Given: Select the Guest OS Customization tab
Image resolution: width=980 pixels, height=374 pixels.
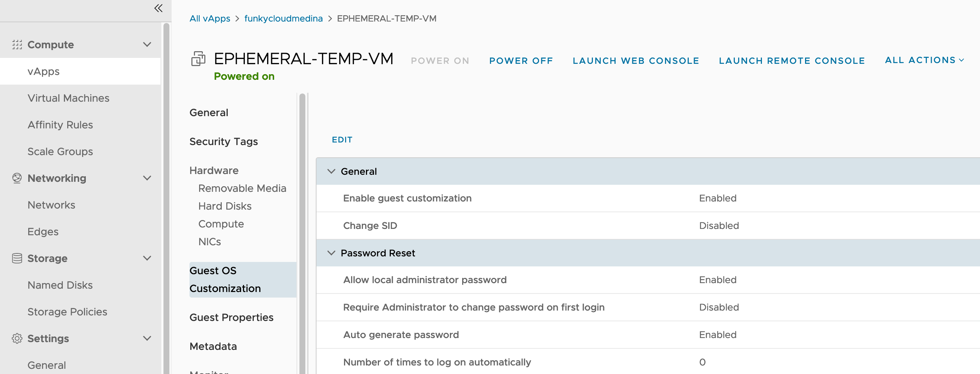Looking at the screenshot, I should coord(243,280).
